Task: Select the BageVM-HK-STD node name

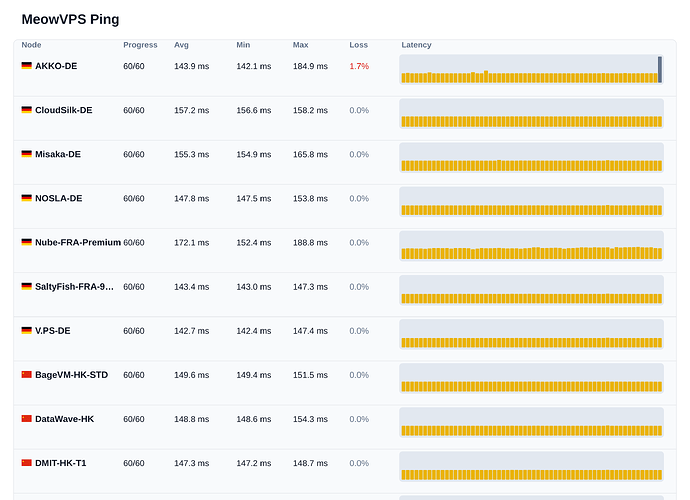Action: click(71, 375)
